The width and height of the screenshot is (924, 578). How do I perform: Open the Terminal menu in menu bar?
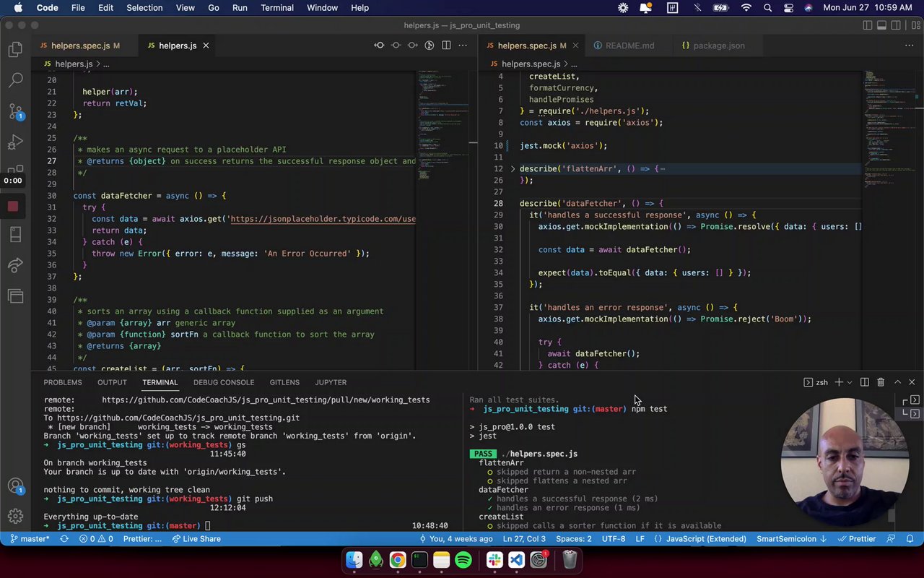click(x=276, y=8)
